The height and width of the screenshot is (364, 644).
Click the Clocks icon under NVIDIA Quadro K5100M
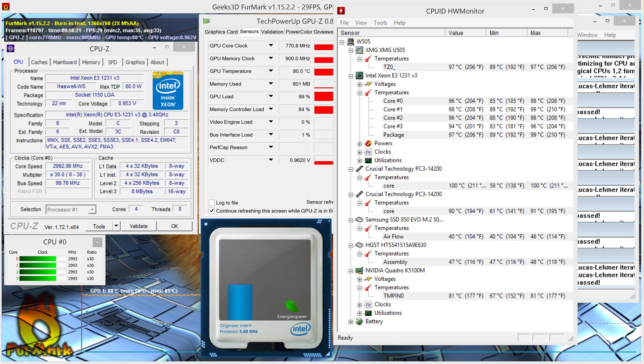tap(368, 305)
